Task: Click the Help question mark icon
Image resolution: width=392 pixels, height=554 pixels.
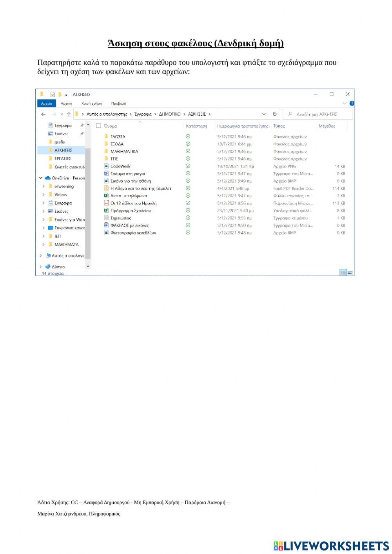Action: point(352,104)
